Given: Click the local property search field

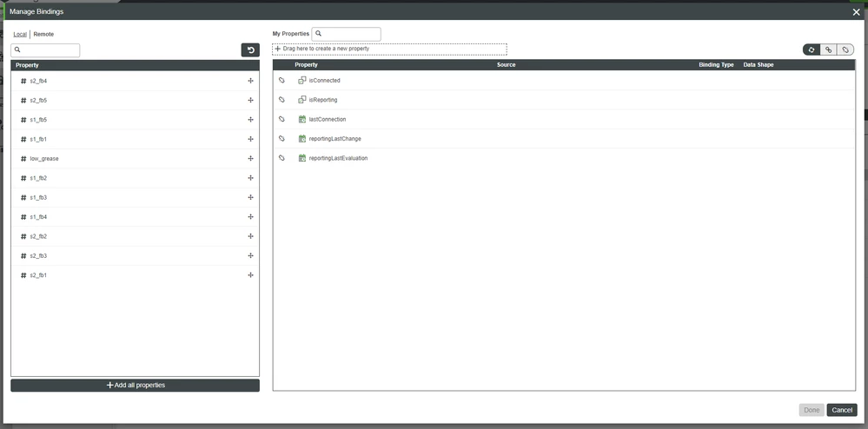Looking at the screenshot, I should click(45, 50).
